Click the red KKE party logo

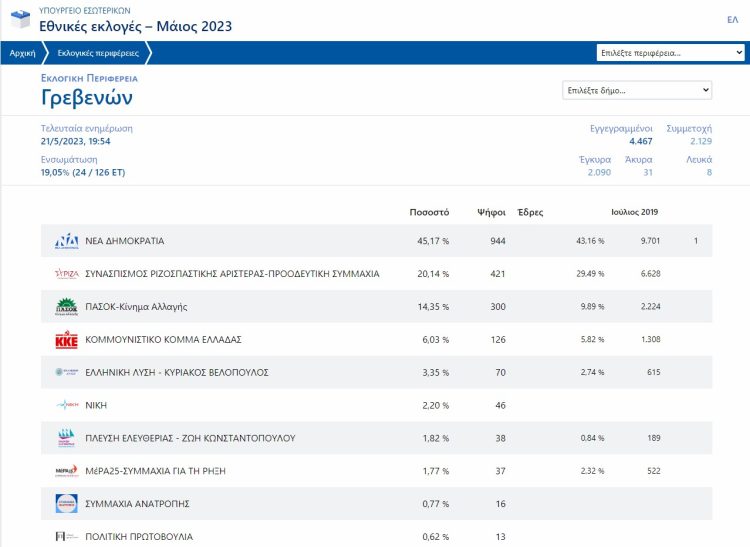pos(66,339)
